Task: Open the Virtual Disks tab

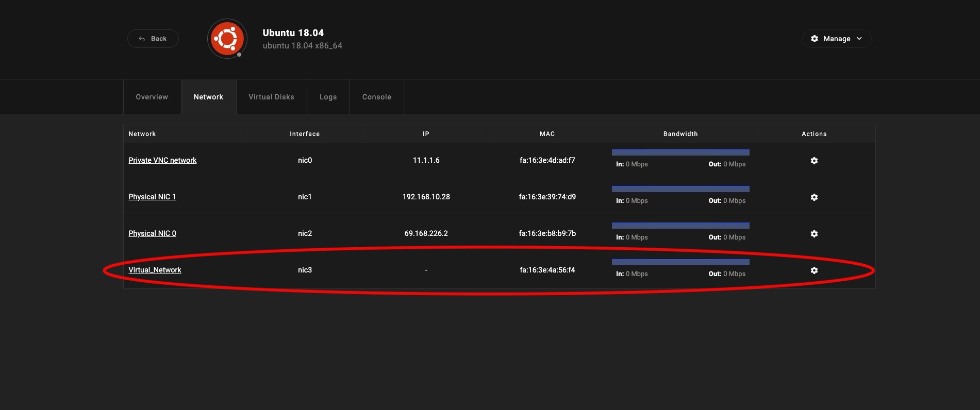Action: pos(271,97)
